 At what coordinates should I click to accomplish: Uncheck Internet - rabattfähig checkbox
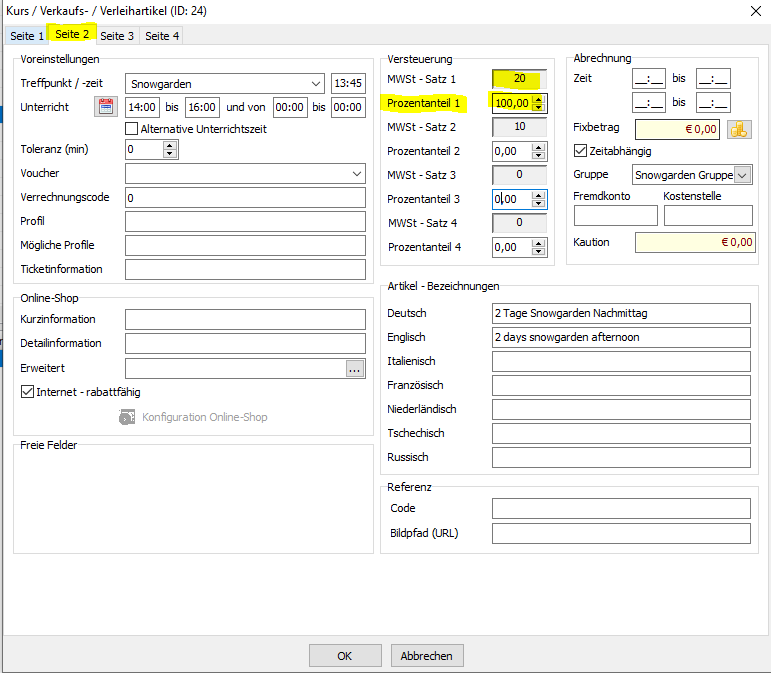tap(27, 392)
